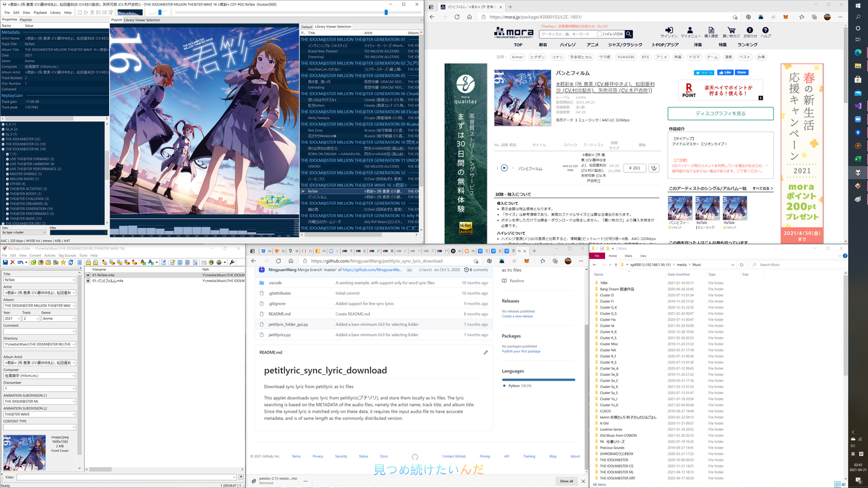Click 'Show all' in the downloads bar
This screenshot has width=868, height=488.
tap(567, 481)
